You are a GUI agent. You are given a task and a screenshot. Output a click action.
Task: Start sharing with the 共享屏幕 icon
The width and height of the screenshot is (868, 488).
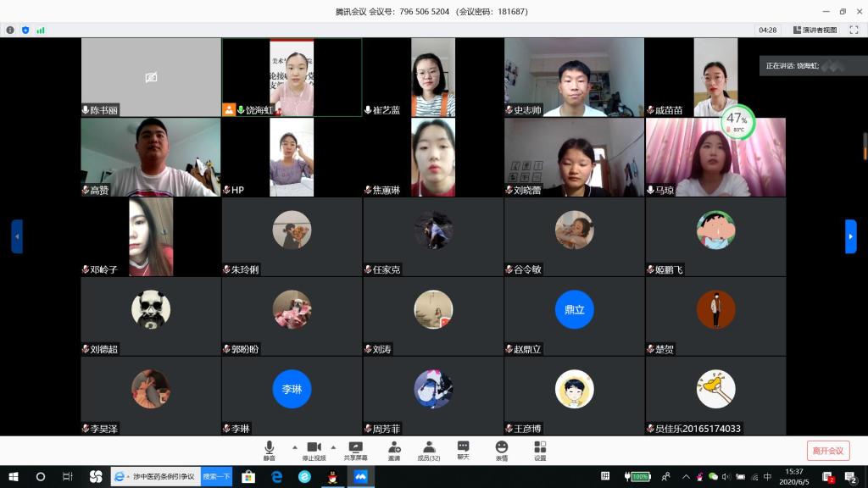355,450
